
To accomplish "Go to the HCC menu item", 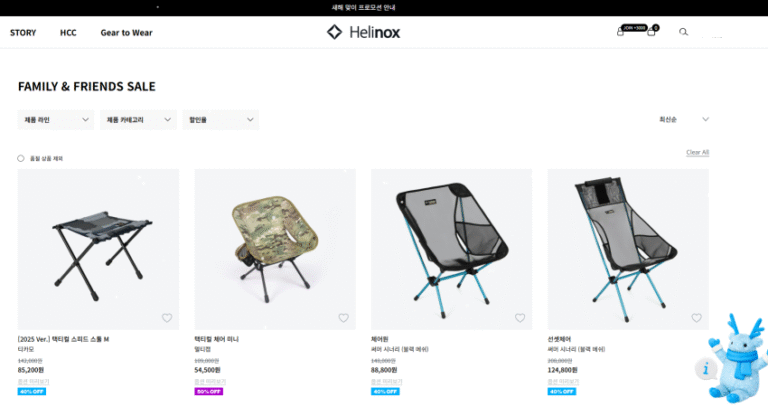I will click(68, 33).
